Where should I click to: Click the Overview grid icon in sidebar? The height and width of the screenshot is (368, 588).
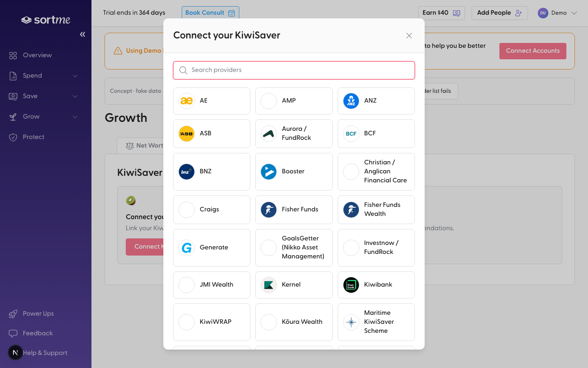click(13, 55)
